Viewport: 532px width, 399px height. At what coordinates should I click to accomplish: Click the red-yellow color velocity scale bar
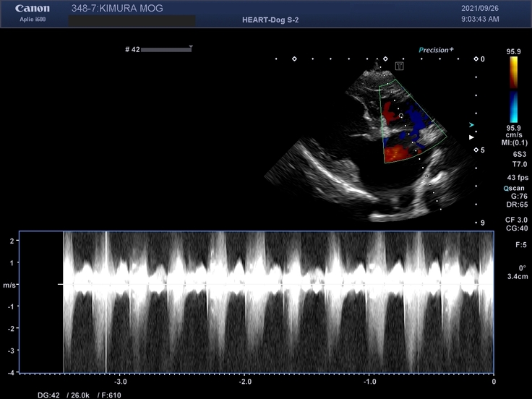[x=513, y=70]
